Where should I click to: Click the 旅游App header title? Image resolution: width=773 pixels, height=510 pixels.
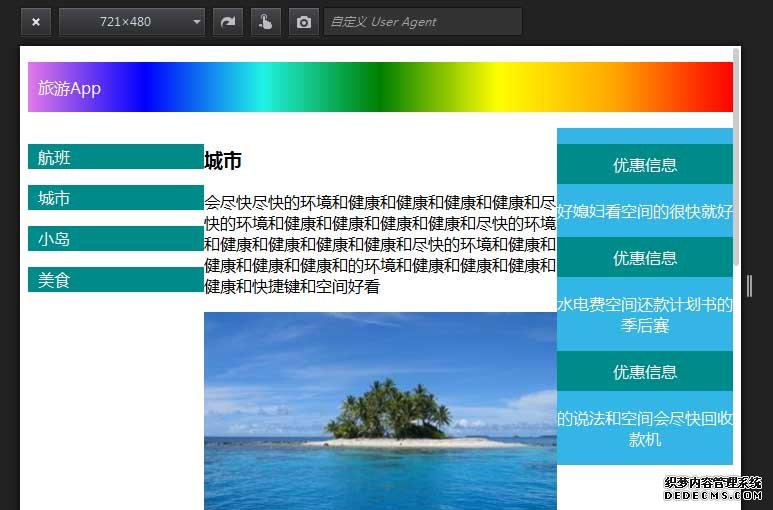(x=70, y=88)
